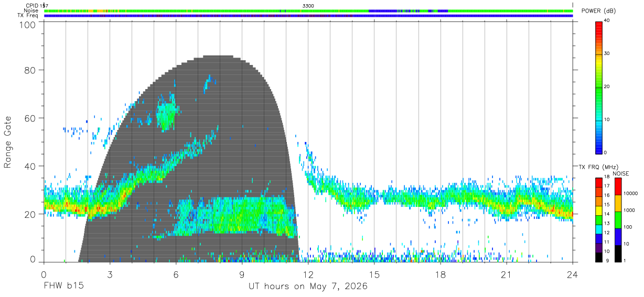This screenshot has width=644, height=297.
Task: Click x-axis tick label '24'
Action: point(572,274)
